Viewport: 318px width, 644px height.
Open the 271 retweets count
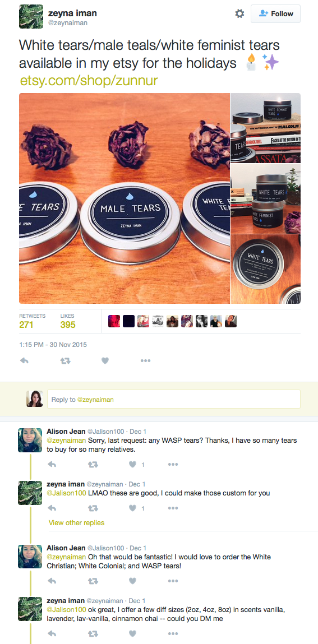(26, 325)
